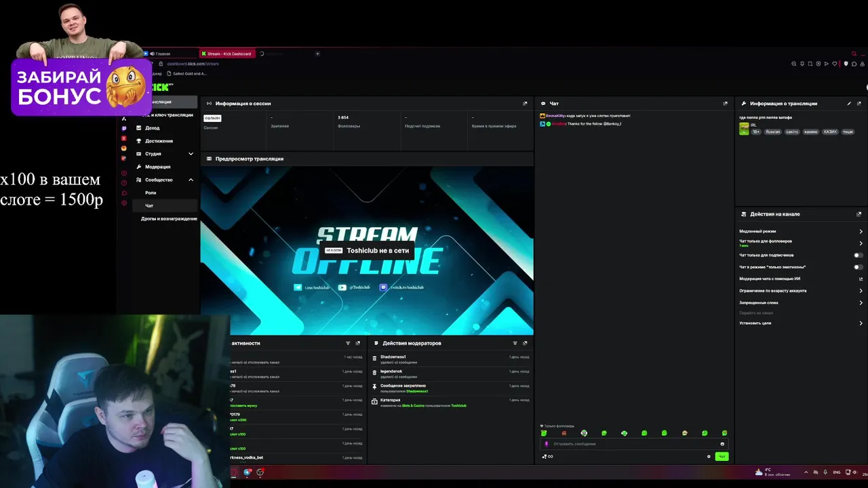Click browser toolbar search magnifier icon

click(794, 64)
